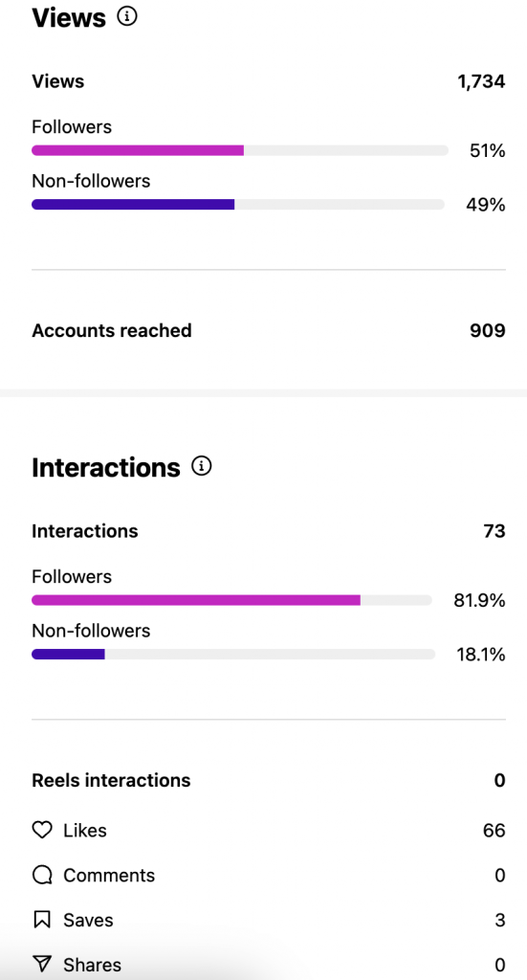Viewport: 527px width, 980px height.
Task: Select the purple Non-followers views bar
Action: click(133, 205)
